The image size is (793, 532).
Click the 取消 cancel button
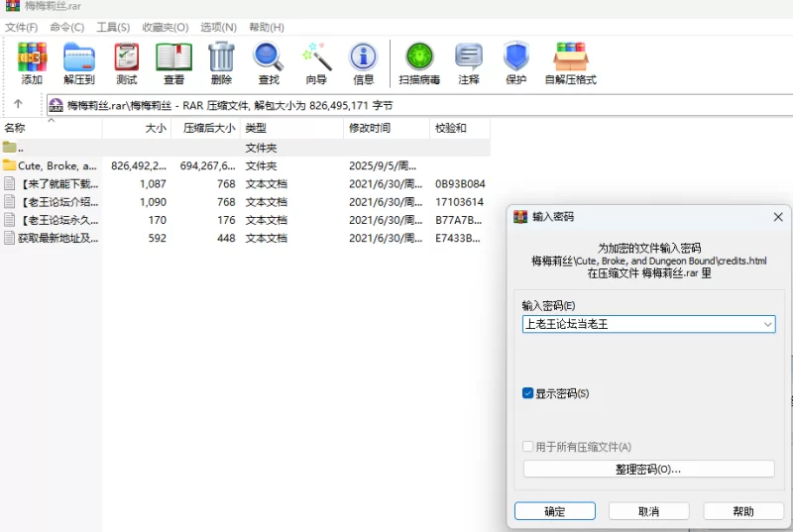coord(649,511)
